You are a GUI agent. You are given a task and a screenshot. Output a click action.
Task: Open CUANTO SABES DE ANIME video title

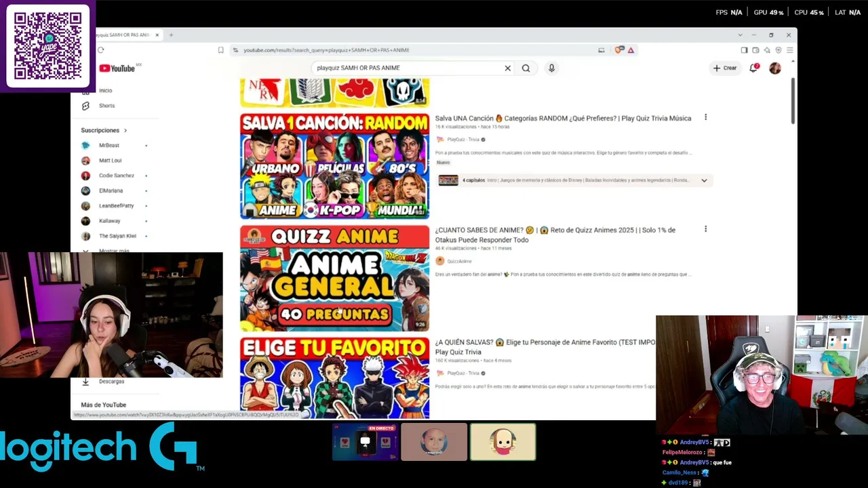555,235
